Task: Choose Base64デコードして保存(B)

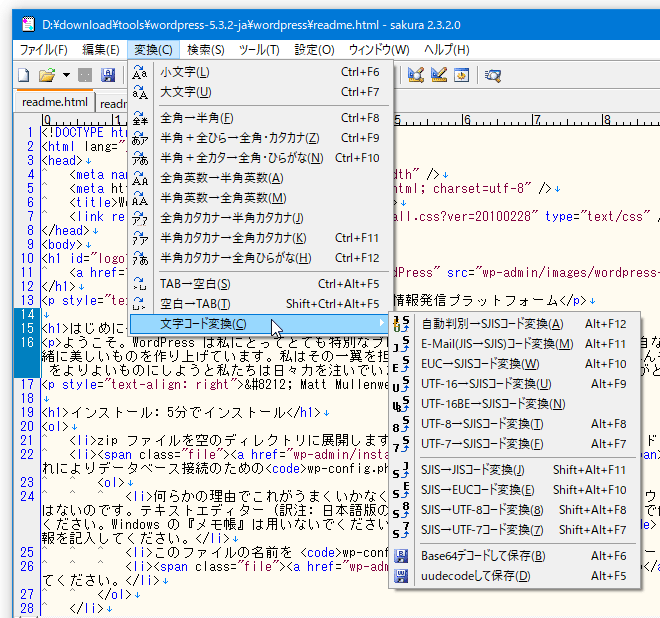Action: click(x=514, y=556)
